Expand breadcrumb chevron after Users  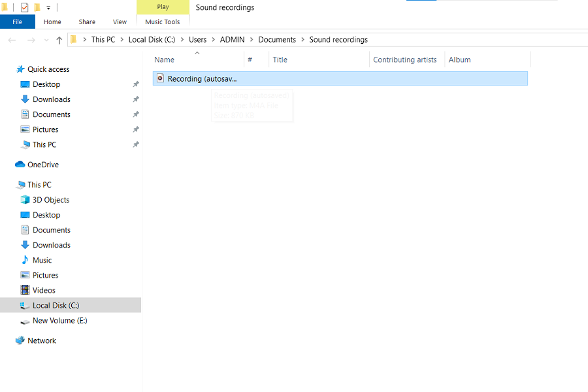(x=213, y=40)
